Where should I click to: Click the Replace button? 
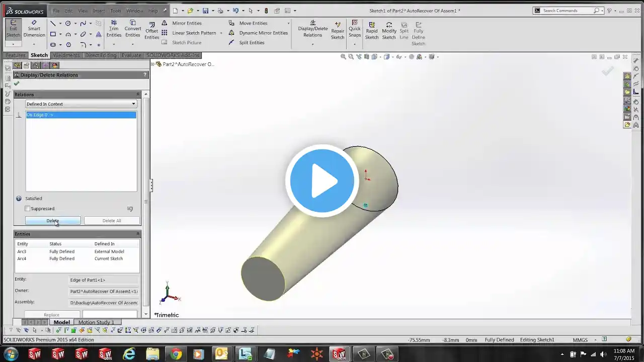(x=51, y=315)
